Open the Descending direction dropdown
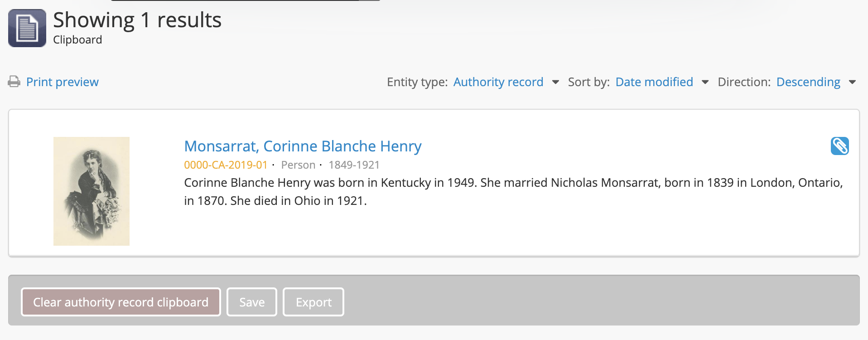 click(x=808, y=82)
